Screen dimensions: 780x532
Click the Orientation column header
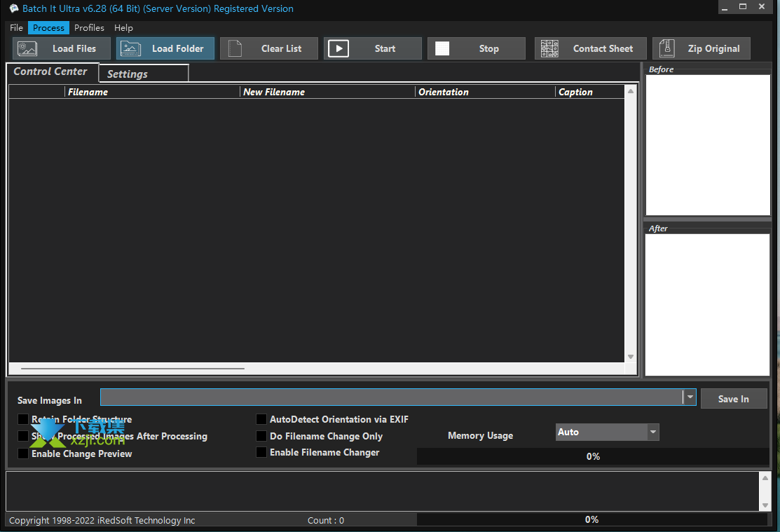point(486,92)
